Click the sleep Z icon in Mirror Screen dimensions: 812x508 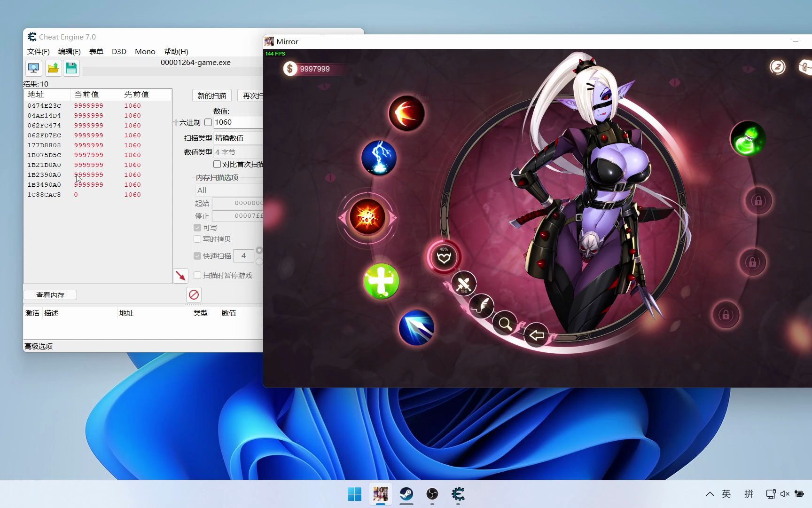click(x=777, y=67)
